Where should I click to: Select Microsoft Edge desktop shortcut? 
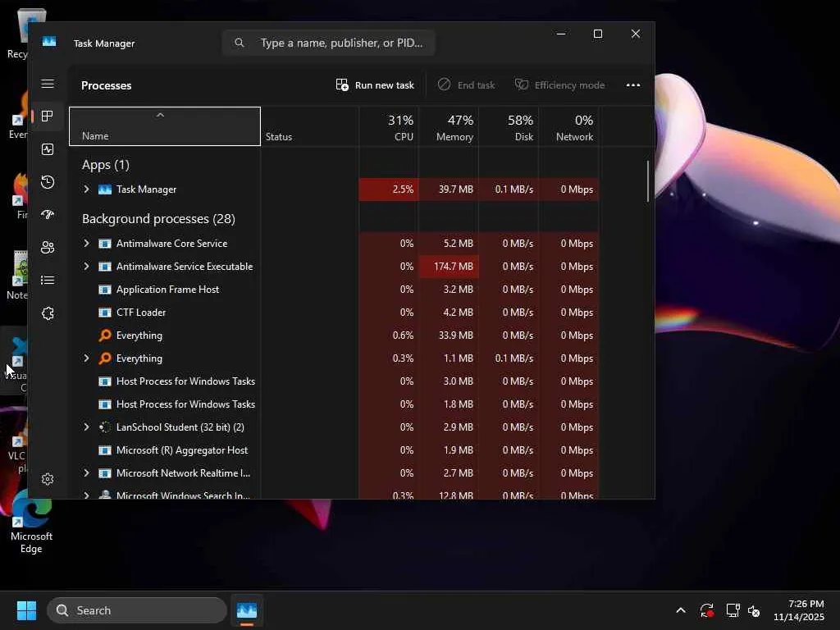coord(31,523)
